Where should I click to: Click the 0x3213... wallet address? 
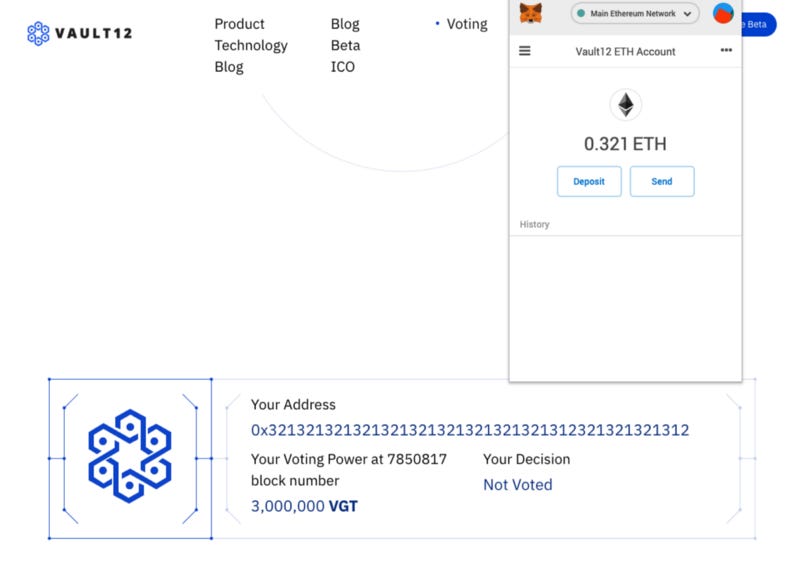point(470,430)
